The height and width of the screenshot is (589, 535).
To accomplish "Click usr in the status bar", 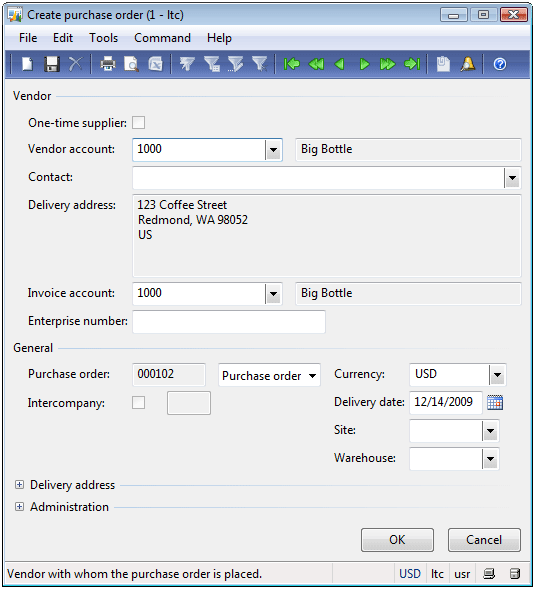I will click(x=462, y=574).
